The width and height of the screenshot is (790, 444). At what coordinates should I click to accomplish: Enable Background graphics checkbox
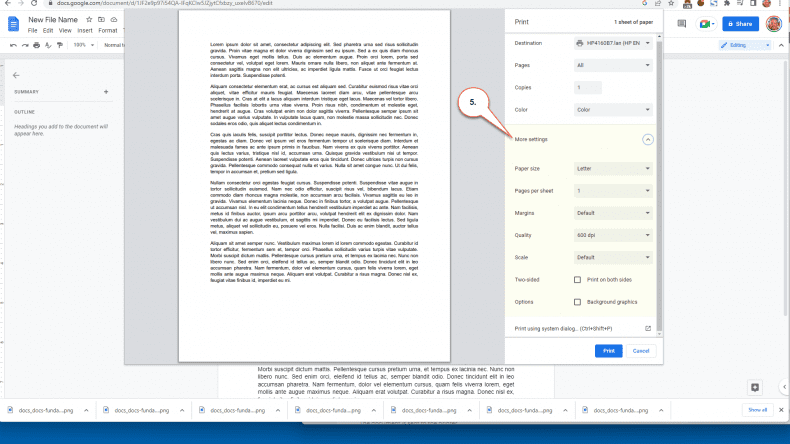(577, 302)
